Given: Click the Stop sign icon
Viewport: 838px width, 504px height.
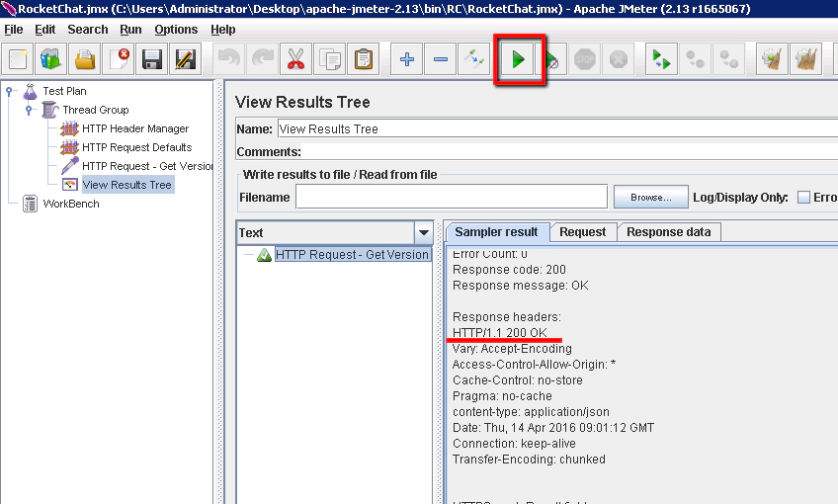Looking at the screenshot, I should [x=585, y=58].
